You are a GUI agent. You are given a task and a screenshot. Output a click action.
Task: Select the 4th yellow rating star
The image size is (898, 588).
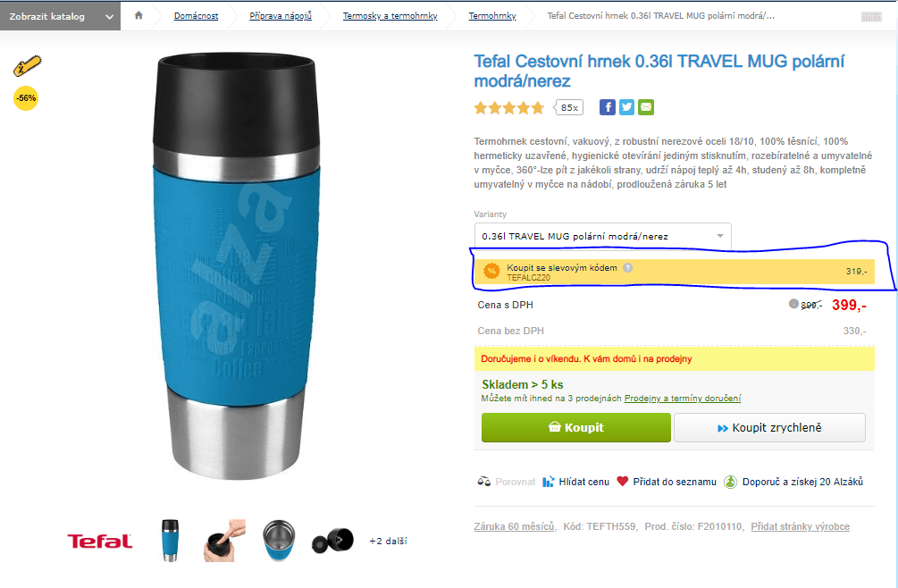click(524, 107)
